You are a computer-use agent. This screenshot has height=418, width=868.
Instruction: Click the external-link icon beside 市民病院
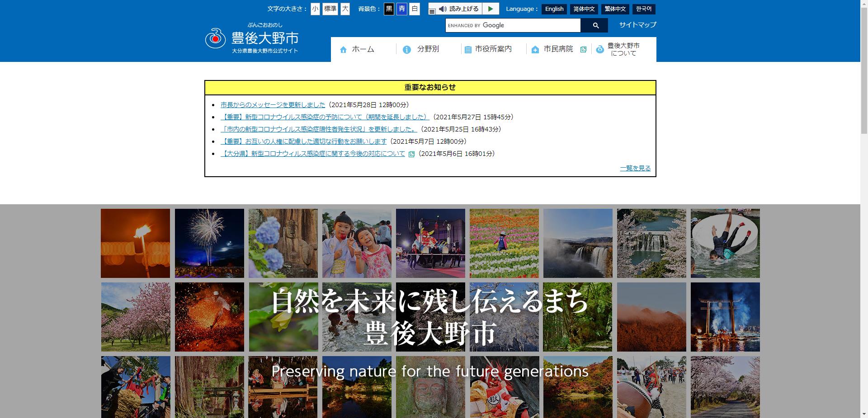click(x=584, y=49)
